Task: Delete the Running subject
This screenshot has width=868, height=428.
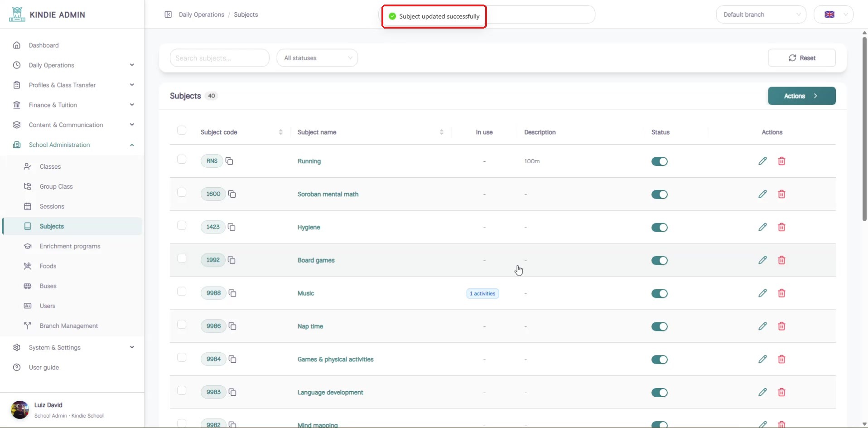Action: (781, 161)
